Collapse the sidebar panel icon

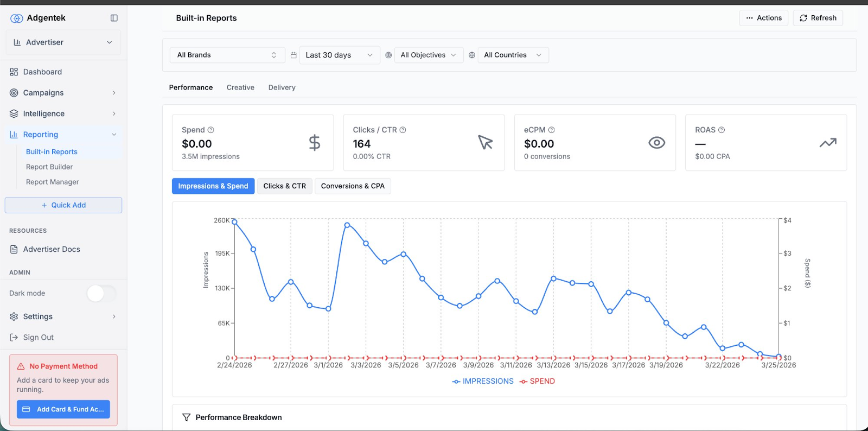pyautogui.click(x=114, y=18)
